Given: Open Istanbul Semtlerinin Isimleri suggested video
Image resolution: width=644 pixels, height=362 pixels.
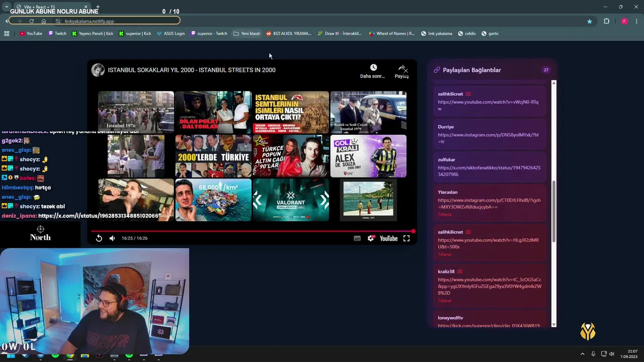Looking at the screenshot, I should [x=291, y=112].
